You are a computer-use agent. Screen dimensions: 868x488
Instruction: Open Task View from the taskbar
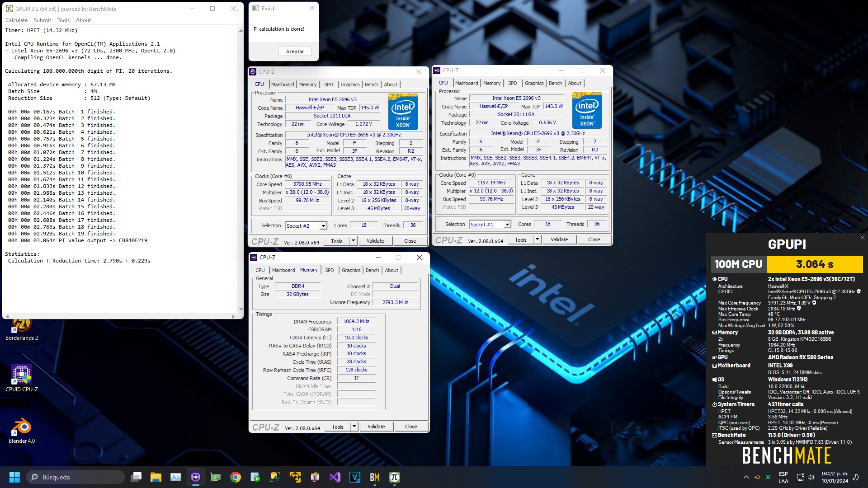click(x=136, y=477)
